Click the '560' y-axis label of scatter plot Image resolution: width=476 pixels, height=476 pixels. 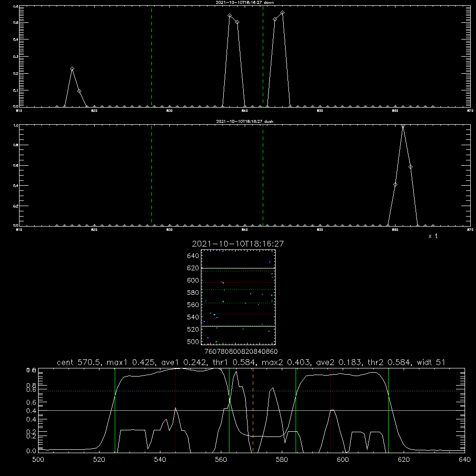(193, 305)
